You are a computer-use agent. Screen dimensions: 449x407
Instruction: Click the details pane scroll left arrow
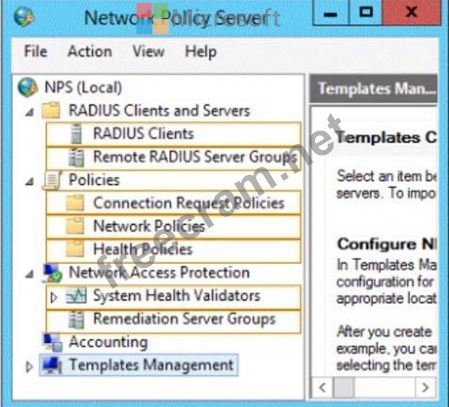tap(322, 388)
